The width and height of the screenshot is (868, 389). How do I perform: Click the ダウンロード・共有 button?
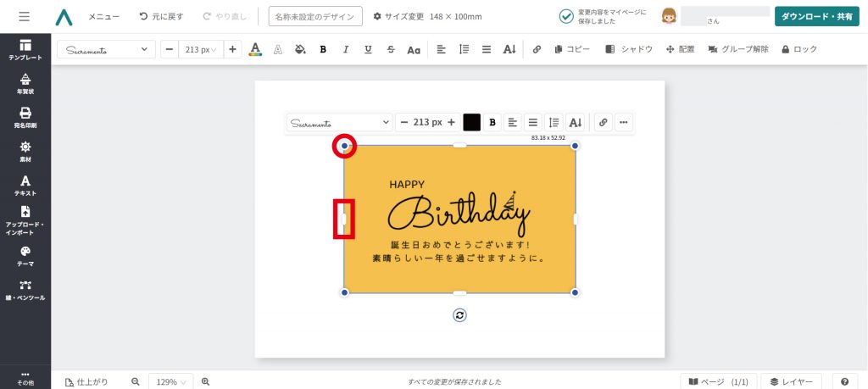(815, 17)
